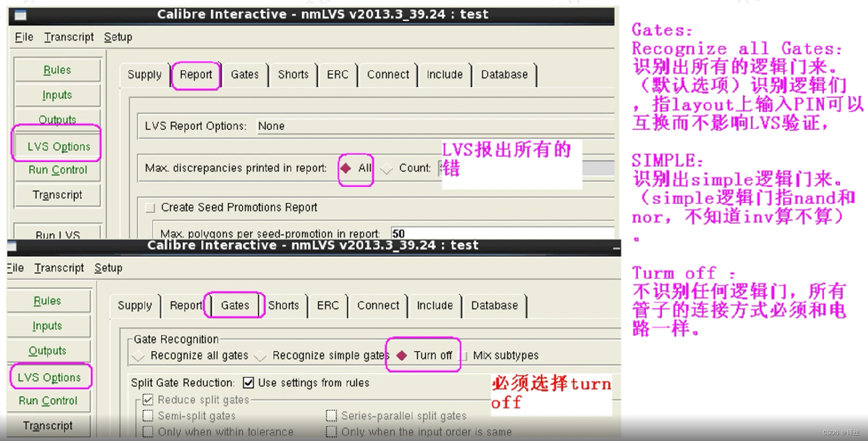The image size is (868, 441).
Task: Toggle the Reduce split gates checkbox
Action: click(148, 400)
